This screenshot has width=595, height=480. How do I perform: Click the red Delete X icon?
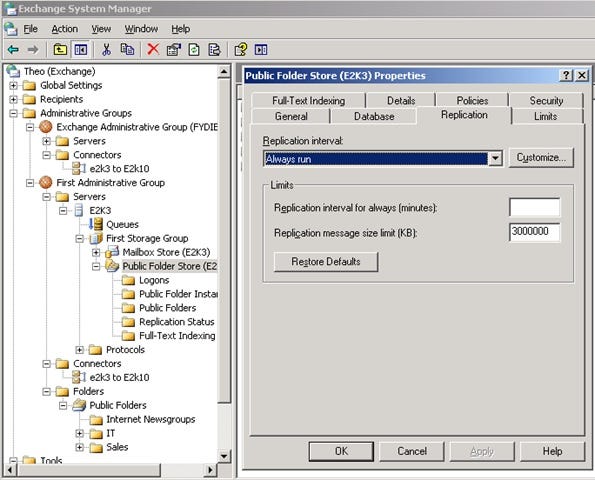pyautogui.click(x=153, y=49)
